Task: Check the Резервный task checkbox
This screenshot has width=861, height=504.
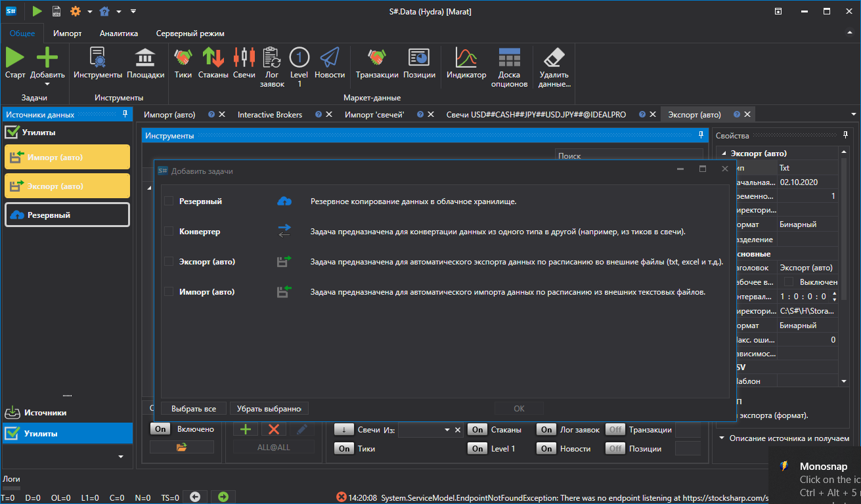Action: (169, 201)
